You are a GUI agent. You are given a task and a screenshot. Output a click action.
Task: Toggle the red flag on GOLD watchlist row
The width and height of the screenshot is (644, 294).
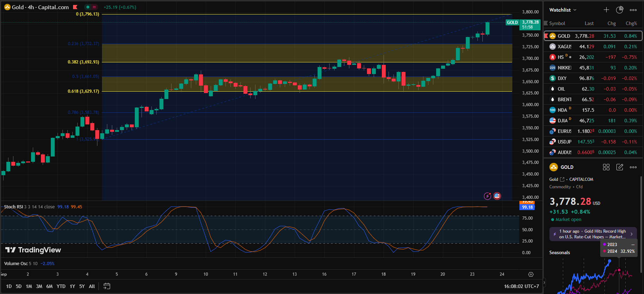click(x=546, y=36)
